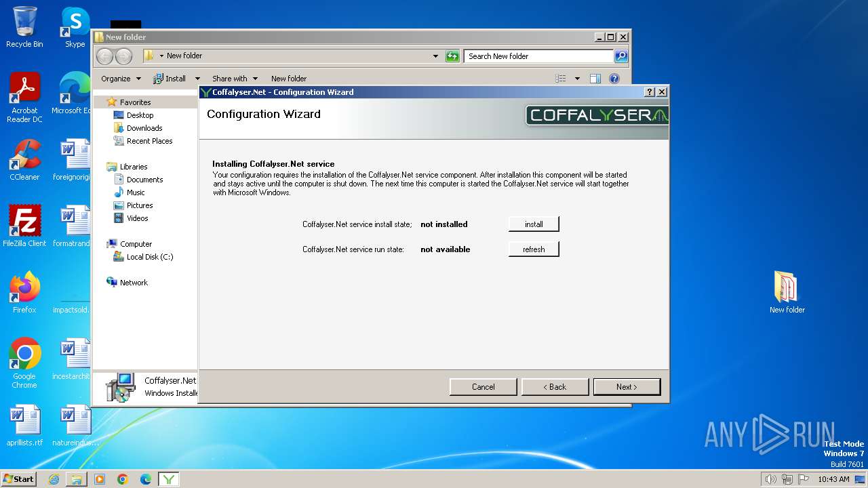Click the Coffalyser.Net installer icon in details pane
868x488 pixels.
coord(121,386)
